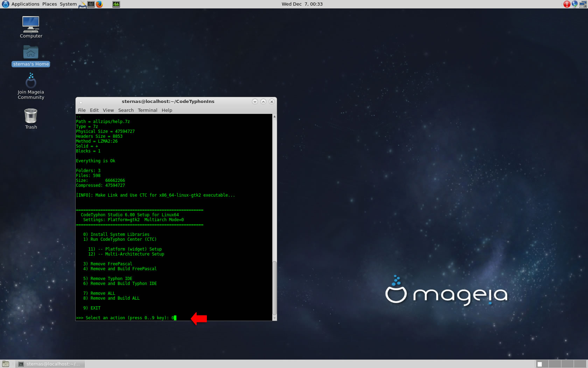Click the red update alert tray icon

(567, 4)
